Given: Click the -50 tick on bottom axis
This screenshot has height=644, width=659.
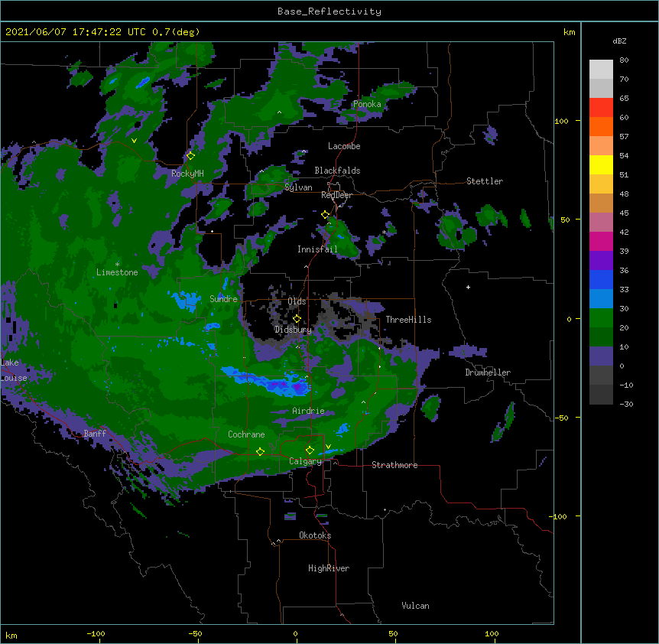Looking at the screenshot, I should click(195, 634).
